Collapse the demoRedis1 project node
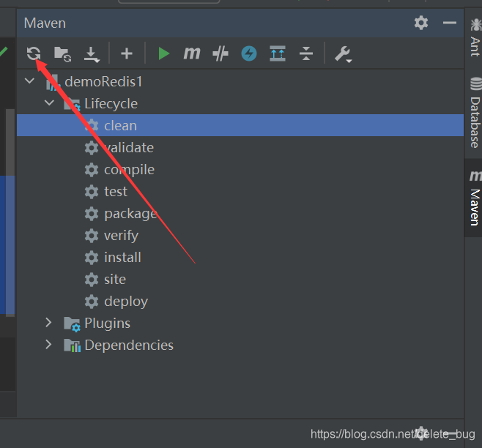The image size is (482, 448). coord(29,81)
